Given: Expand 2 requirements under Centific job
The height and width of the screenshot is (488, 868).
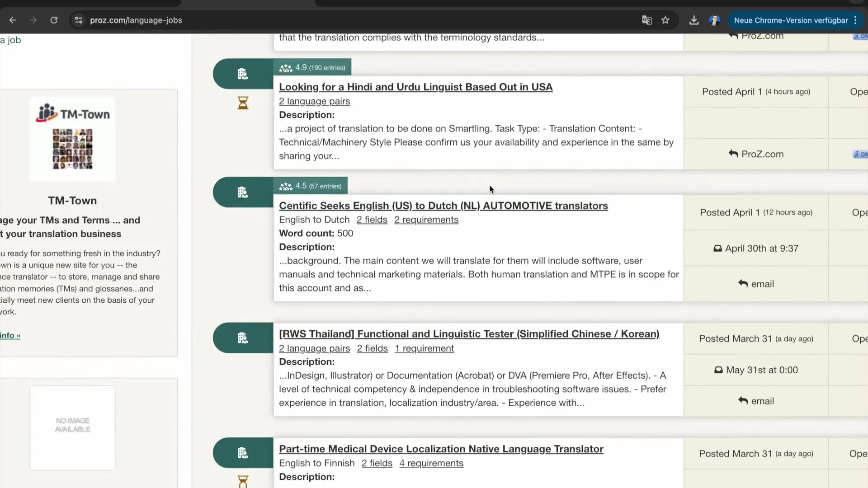Looking at the screenshot, I should 426,220.
